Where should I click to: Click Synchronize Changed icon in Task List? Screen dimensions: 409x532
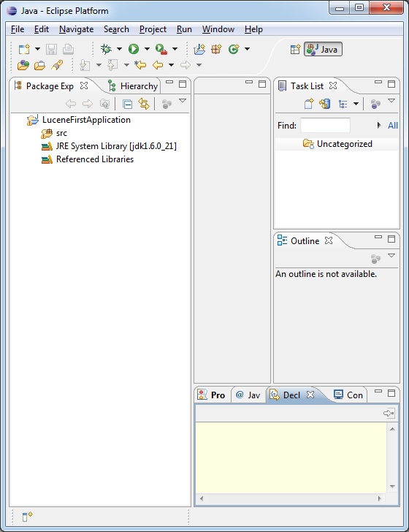(x=324, y=104)
